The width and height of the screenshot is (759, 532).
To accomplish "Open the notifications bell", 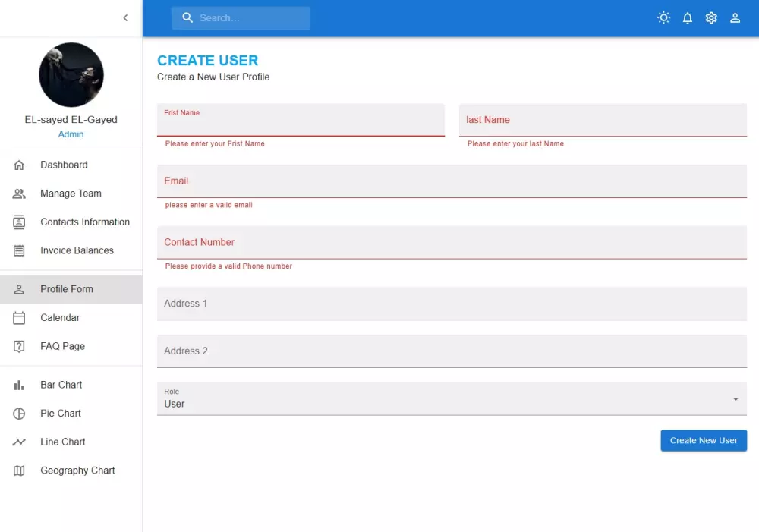I will (x=688, y=17).
